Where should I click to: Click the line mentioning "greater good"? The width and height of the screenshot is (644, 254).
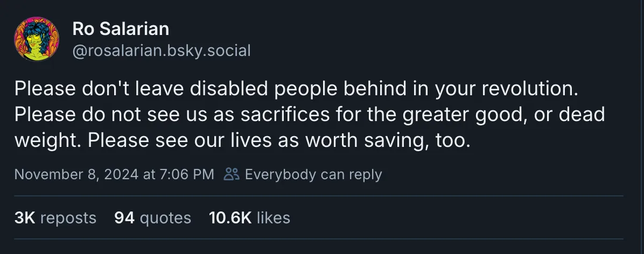(x=310, y=115)
